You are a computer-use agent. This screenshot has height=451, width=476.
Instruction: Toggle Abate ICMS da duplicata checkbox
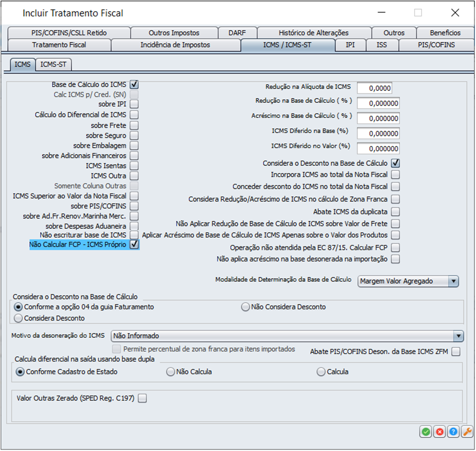pyautogui.click(x=395, y=212)
